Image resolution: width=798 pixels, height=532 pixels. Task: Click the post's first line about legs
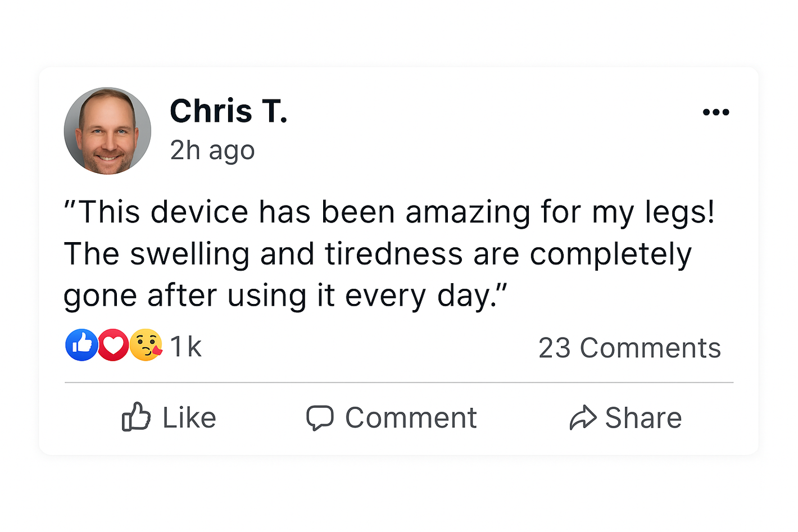coord(389,212)
